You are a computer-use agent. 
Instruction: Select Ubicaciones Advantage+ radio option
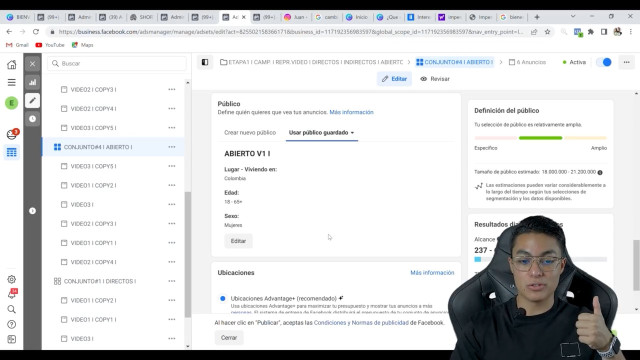point(222,298)
